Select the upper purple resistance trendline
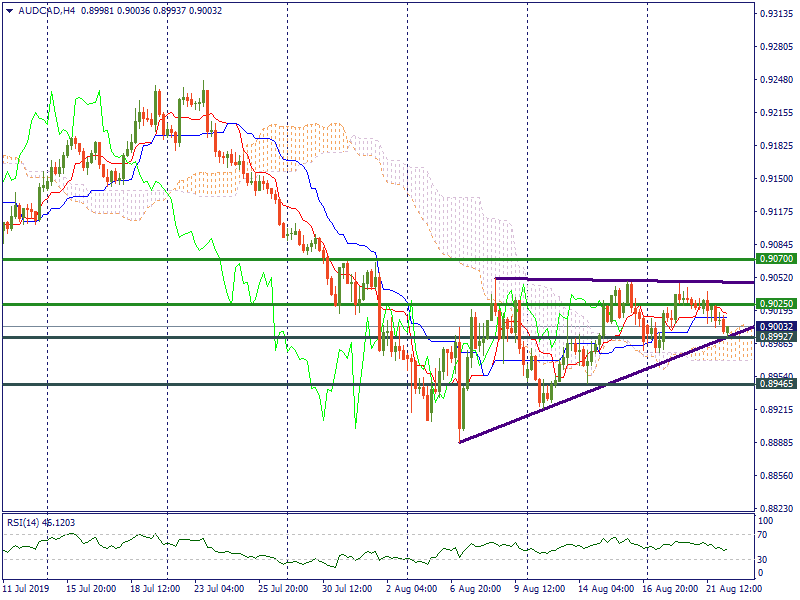The image size is (800, 600). pyautogui.click(x=620, y=280)
